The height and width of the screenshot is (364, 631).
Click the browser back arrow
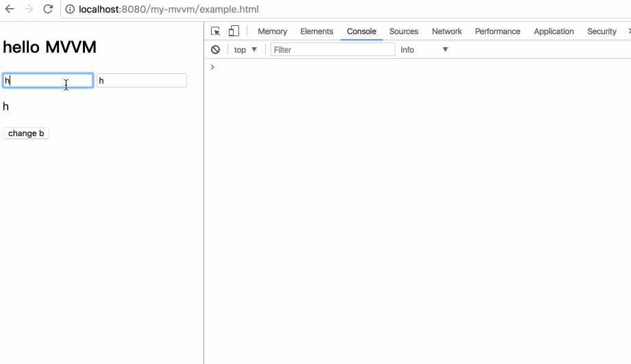click(10, 9)
